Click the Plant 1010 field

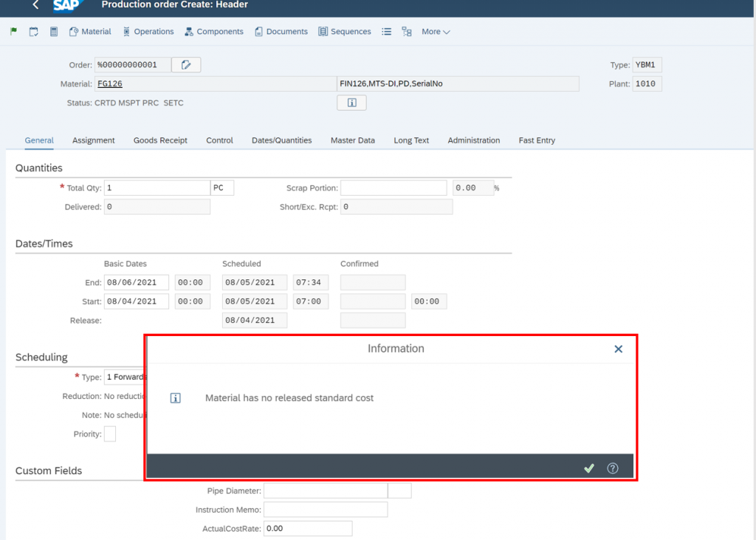coord(647,83)
